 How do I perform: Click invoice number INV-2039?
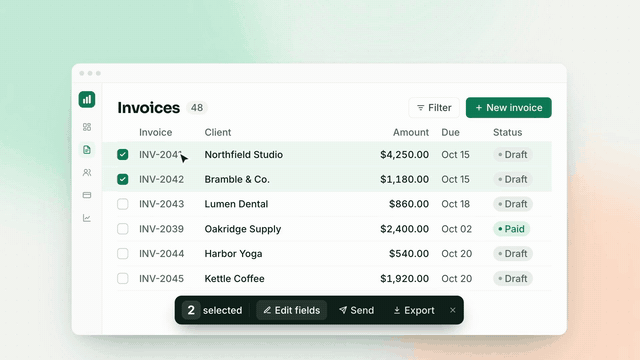[161, 229]
